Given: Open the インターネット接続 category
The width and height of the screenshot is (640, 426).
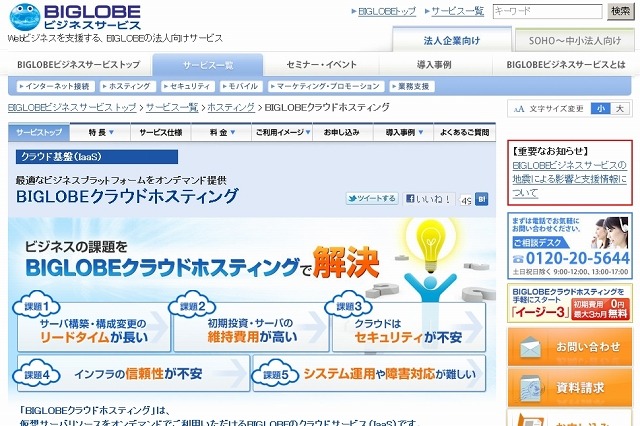Looking at the screenshot, I should tap(56, 86).
